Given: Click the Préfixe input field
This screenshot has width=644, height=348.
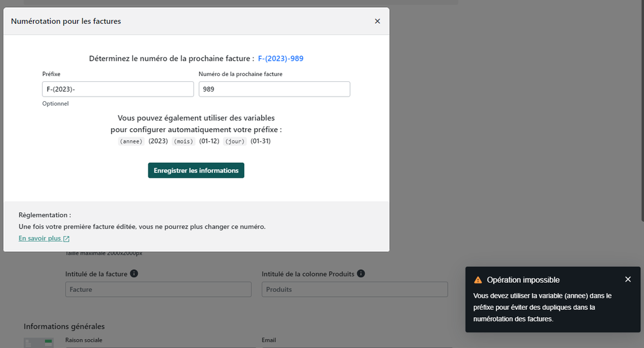Looking at the screenshot, I should [x=118, y=89].
